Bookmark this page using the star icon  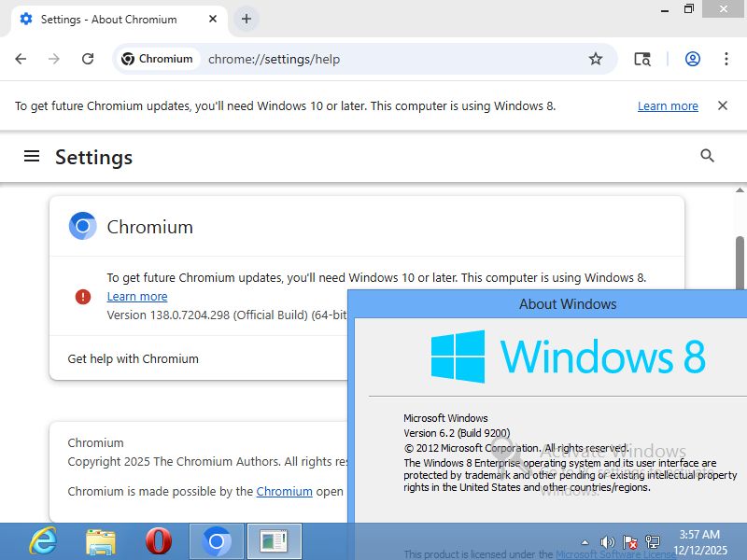coord(596,58)
